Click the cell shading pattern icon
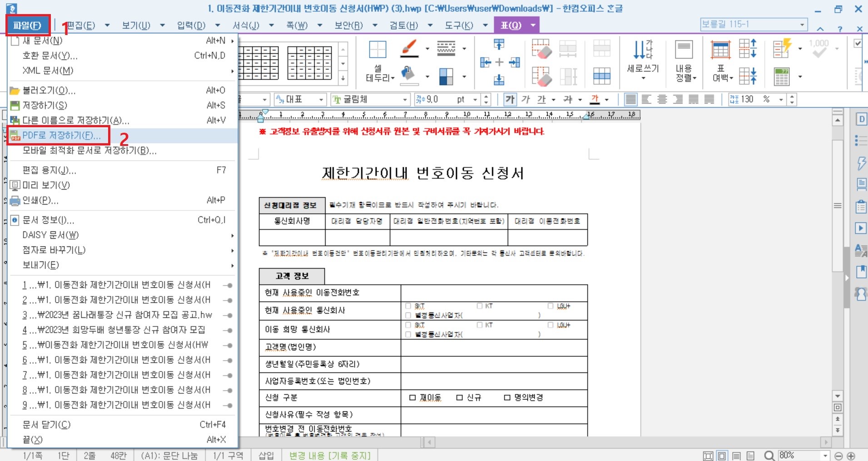Image resolution: width=868 pixels, height=461 pixels. click(x=446, y=76)
